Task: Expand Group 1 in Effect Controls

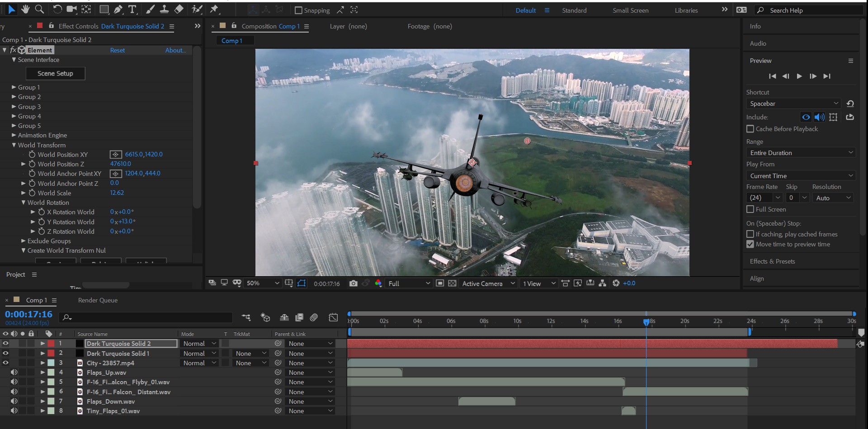Action: pos(14,87)
